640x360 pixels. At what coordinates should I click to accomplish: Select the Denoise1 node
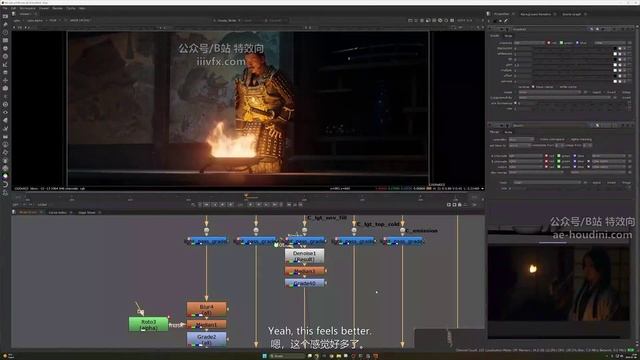coord(304,256)
